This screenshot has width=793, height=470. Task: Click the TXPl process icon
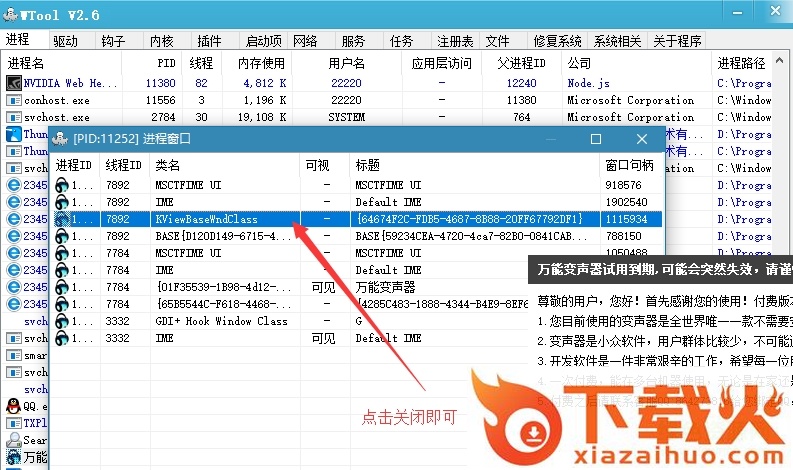14,423
